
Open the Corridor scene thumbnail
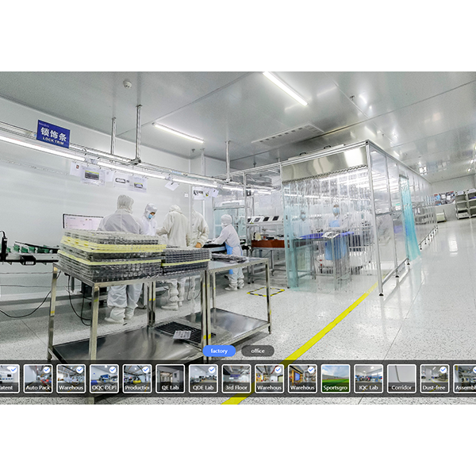click(x=401, y=378)
